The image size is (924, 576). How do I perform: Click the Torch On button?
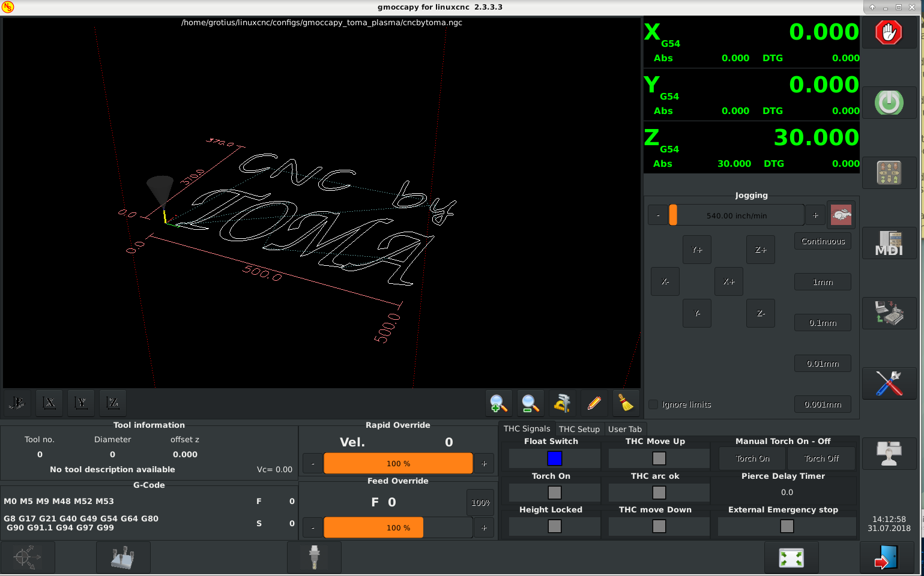(x=753, y=458)
